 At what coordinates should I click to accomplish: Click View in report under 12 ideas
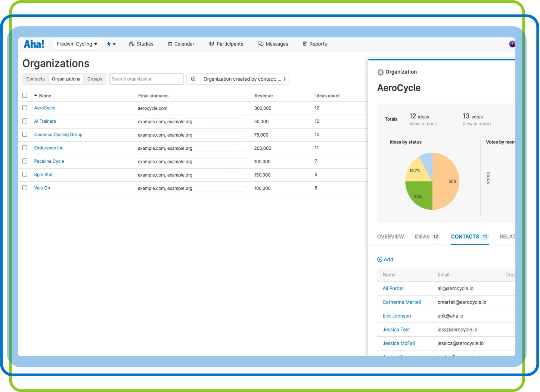(423, 124)
